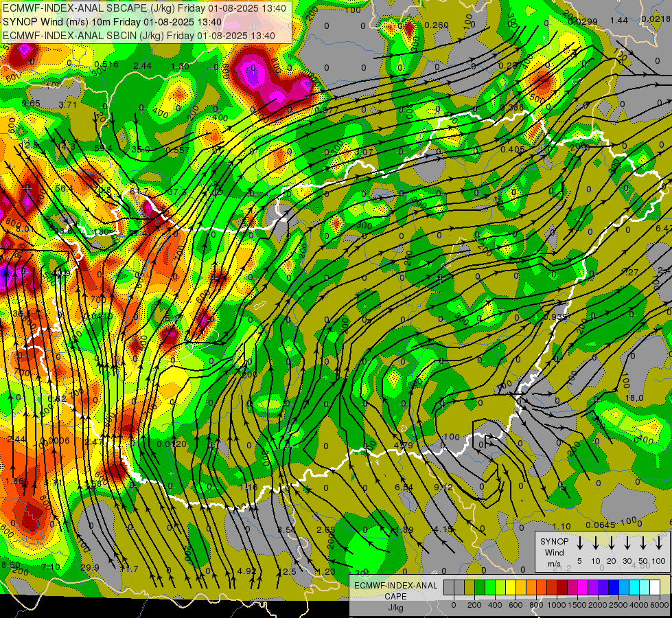Click the CAPE legend tick label 2500

pos(618,605)
